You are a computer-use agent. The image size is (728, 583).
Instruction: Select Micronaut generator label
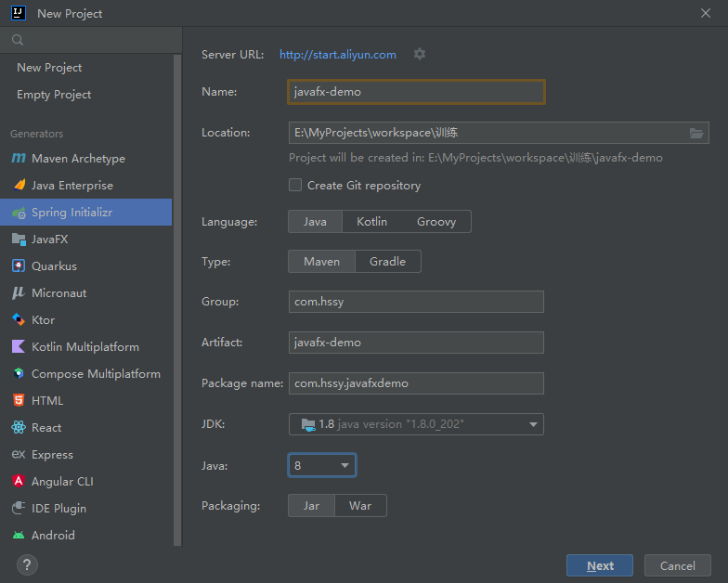click(x=59, y=293)
